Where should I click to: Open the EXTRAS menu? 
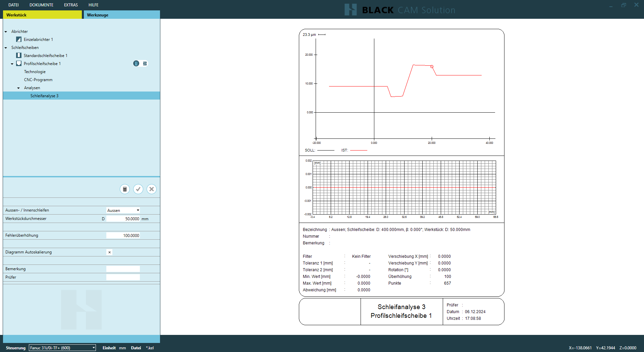click(71, 5)
